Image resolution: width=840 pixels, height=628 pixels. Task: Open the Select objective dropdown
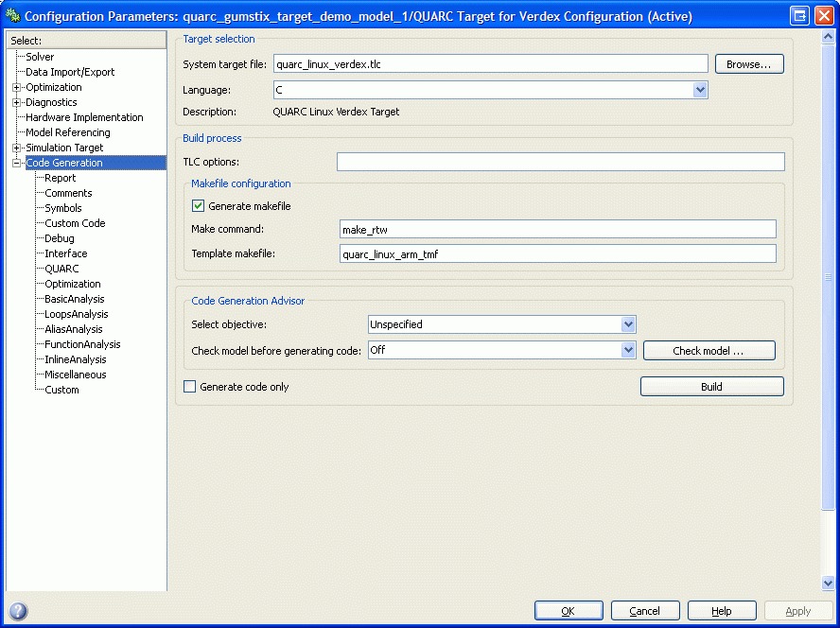pos(628,324)
